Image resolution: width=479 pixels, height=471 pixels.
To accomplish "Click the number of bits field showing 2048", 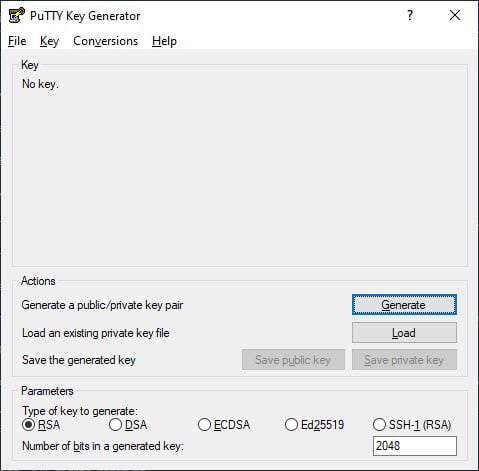I will [x=415, y=446].
